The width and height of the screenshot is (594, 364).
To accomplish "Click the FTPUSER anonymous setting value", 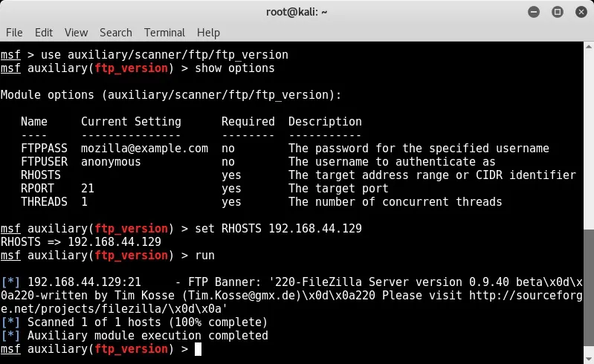I will tap(111, 162).
